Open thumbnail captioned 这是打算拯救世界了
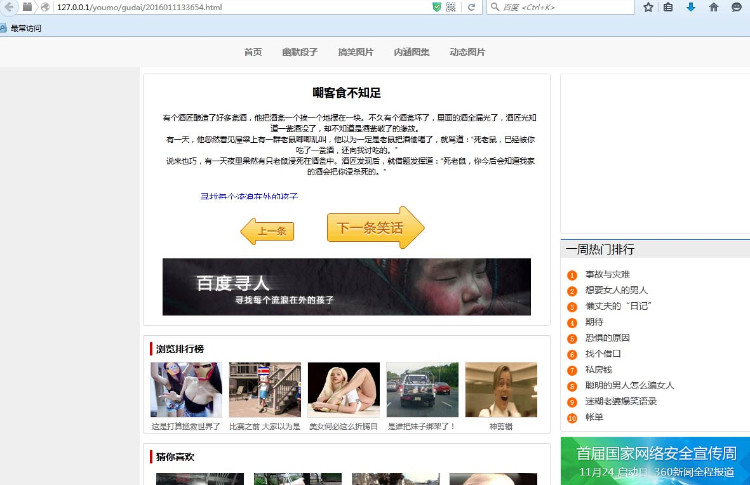 186,389
